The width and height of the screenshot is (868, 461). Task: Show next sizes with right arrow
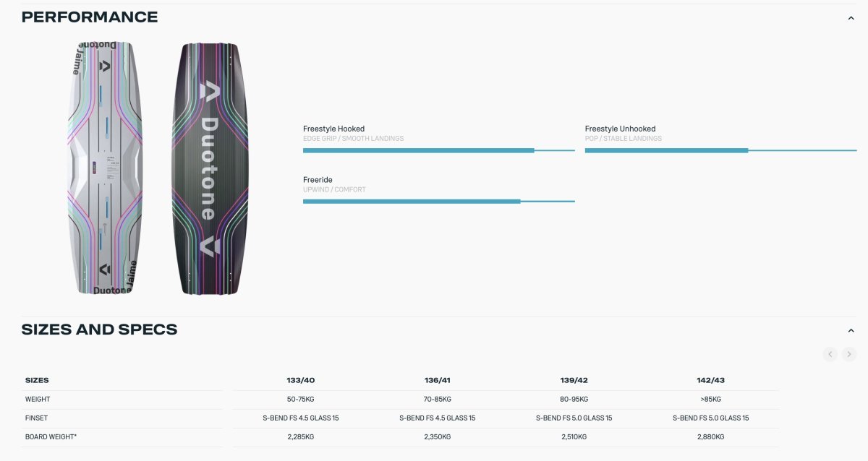[849, 354]
